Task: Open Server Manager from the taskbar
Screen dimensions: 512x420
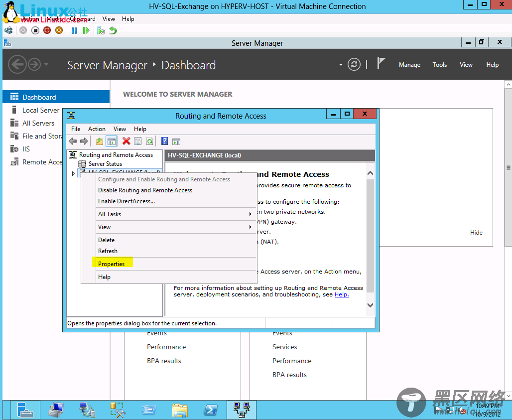Action: pos(25,410)
